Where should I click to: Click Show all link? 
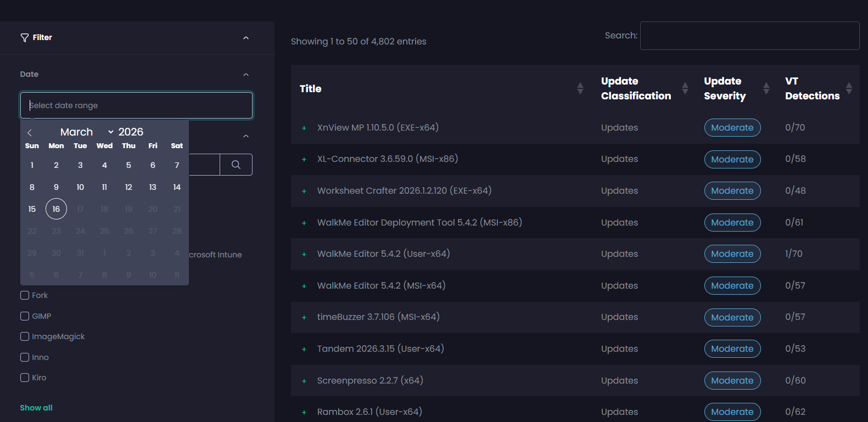36,408
